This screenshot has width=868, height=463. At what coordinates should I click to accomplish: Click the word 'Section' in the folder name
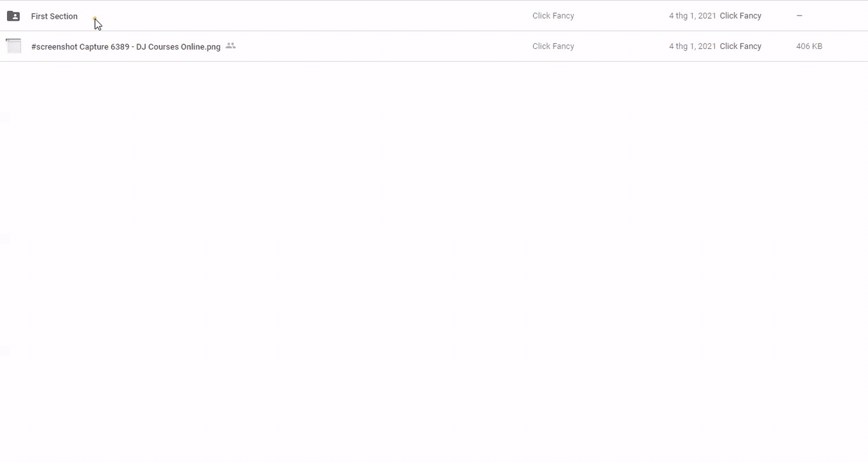[64, 16]
